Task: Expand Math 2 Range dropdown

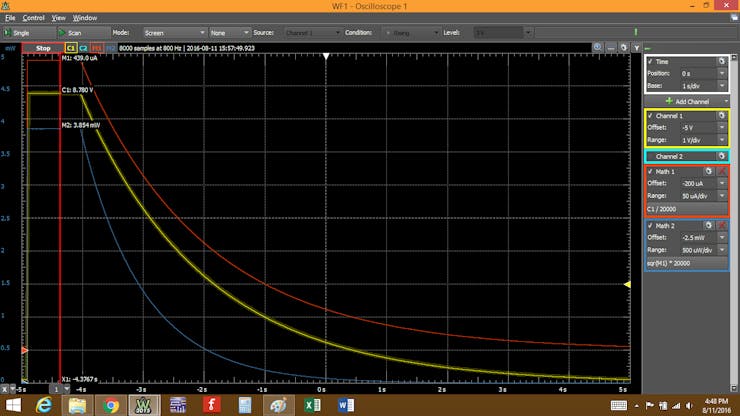Action: 722,250
